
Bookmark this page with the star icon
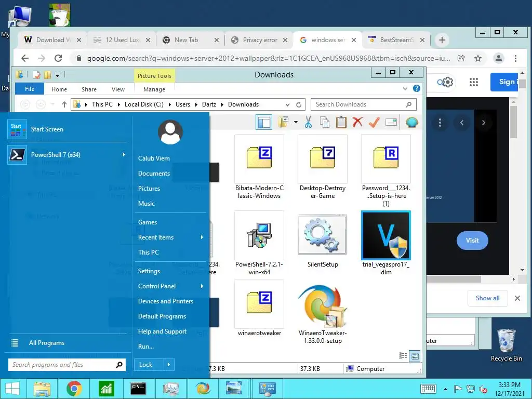tap(478, 58)
